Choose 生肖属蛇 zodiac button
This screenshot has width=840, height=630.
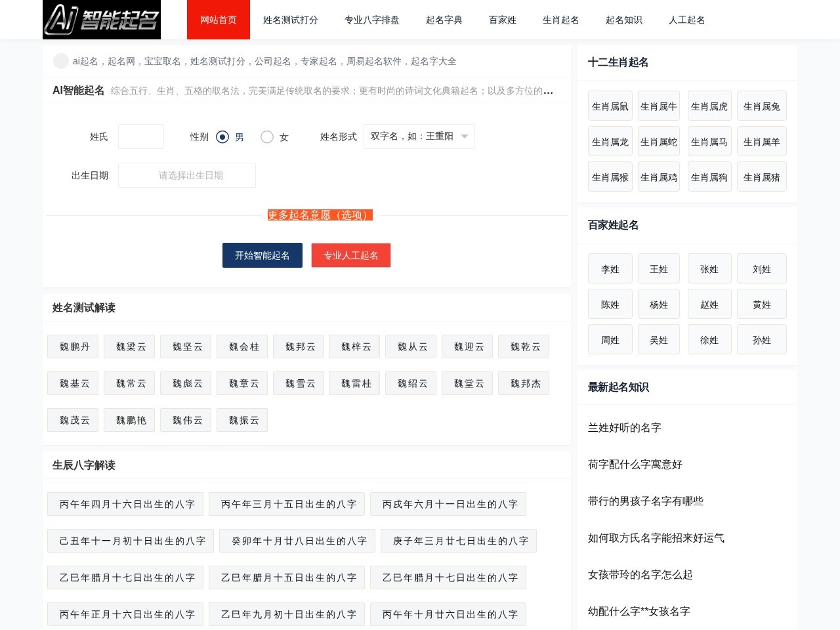pyautogui.click(x=659, y=141)
